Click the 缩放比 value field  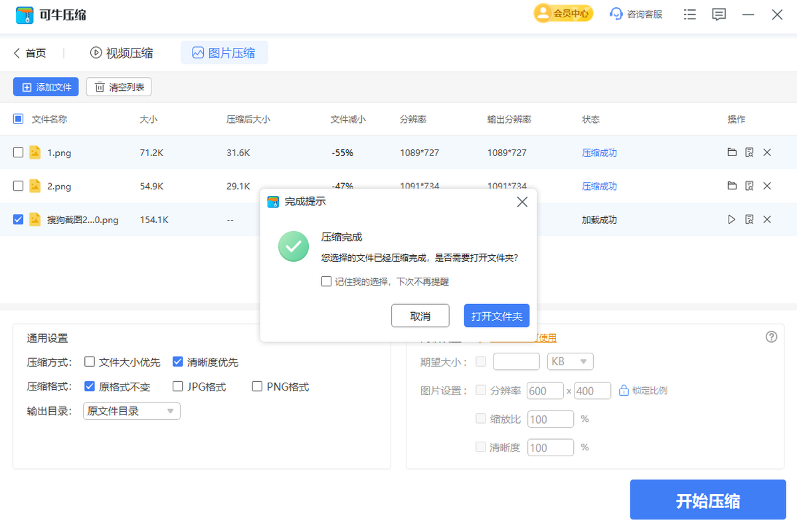551,419
